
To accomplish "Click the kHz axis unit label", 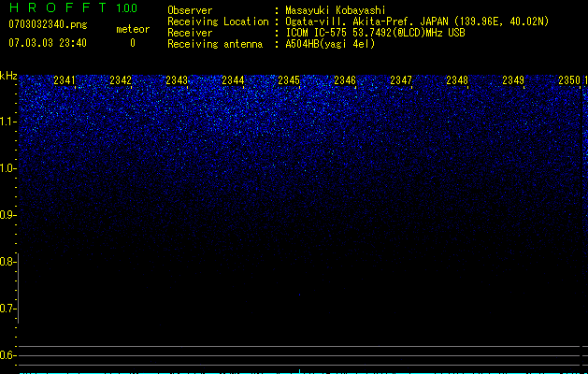I will click(8, 76).
